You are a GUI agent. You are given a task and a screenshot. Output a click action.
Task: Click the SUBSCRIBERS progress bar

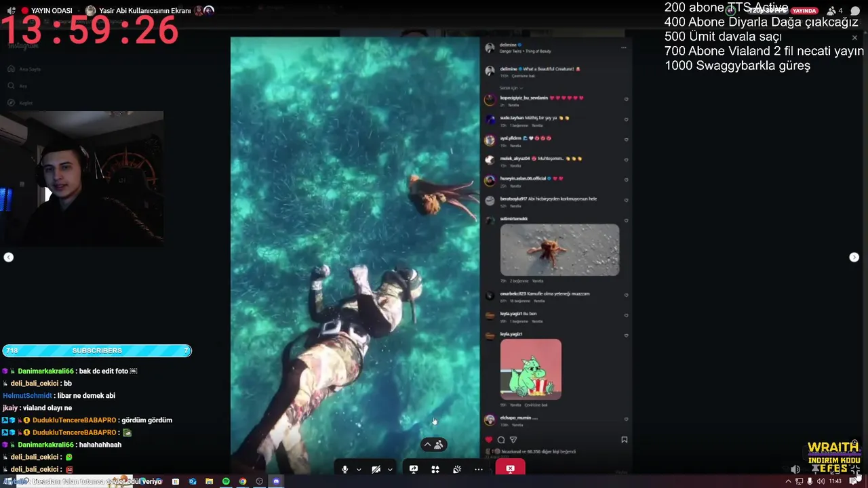(x=97, y=350)
